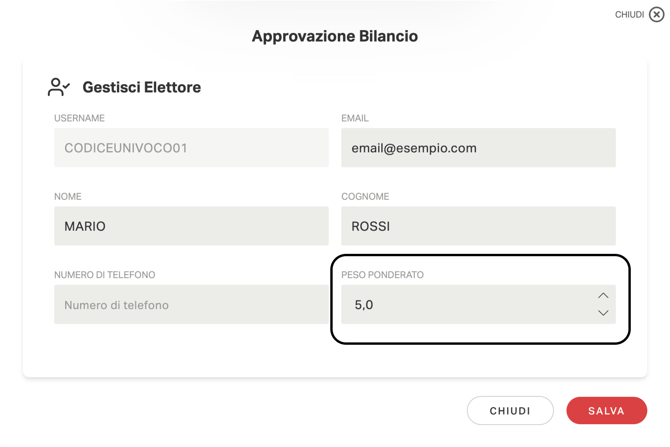Click the Gestisci Elettore user icon
The width and height of the screenshot is (670, 447).
pyautogui.click(x=59, y=87)
